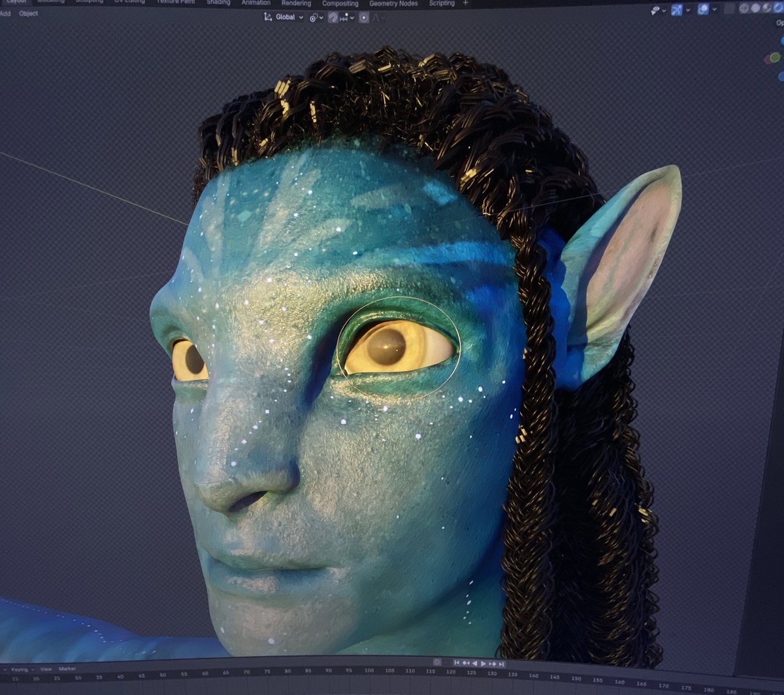Open the object type visibility dropdown
784x695 pixels.
(x=659, y=10)
